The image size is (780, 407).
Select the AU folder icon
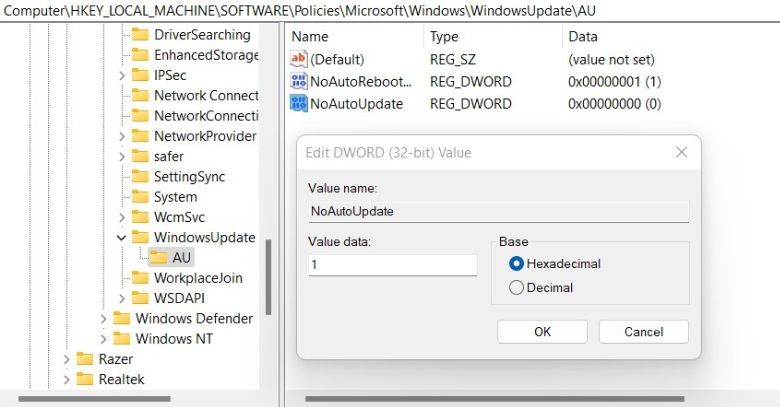coord(159,257)
